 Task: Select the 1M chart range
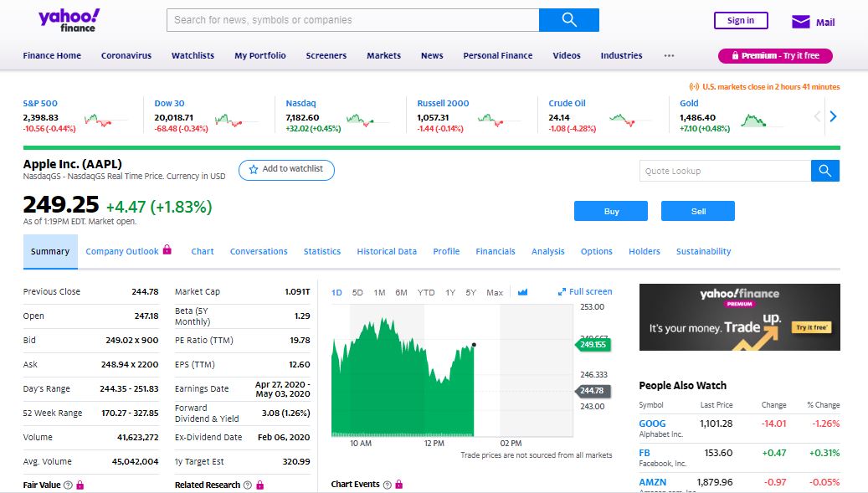tap(379, 292)
